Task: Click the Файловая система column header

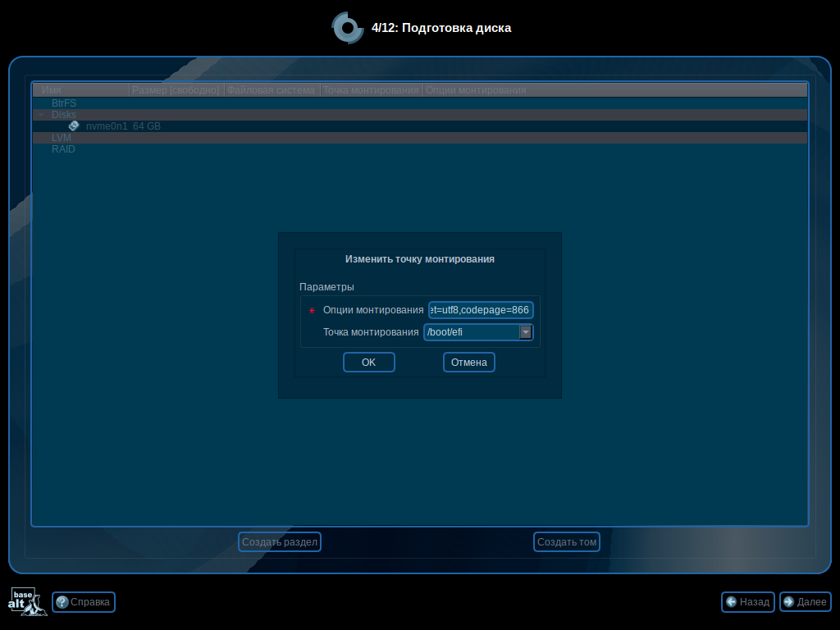Action: click(272, 89)
